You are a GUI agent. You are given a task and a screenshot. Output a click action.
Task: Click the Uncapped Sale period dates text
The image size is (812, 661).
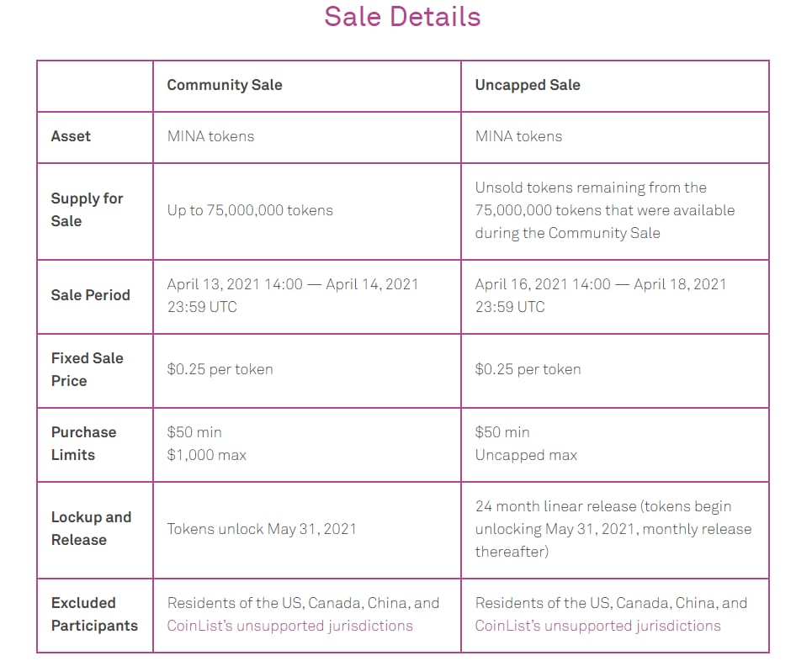pos(600,295)
